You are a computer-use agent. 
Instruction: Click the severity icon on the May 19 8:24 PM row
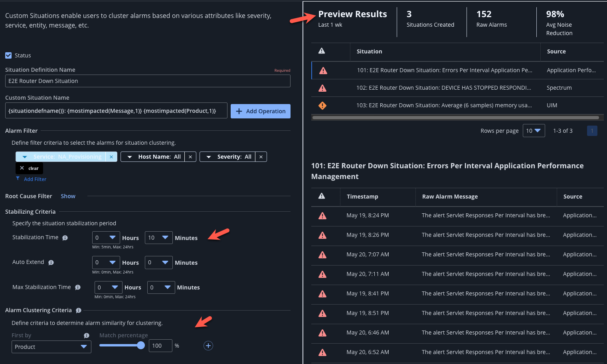(322, 216)
